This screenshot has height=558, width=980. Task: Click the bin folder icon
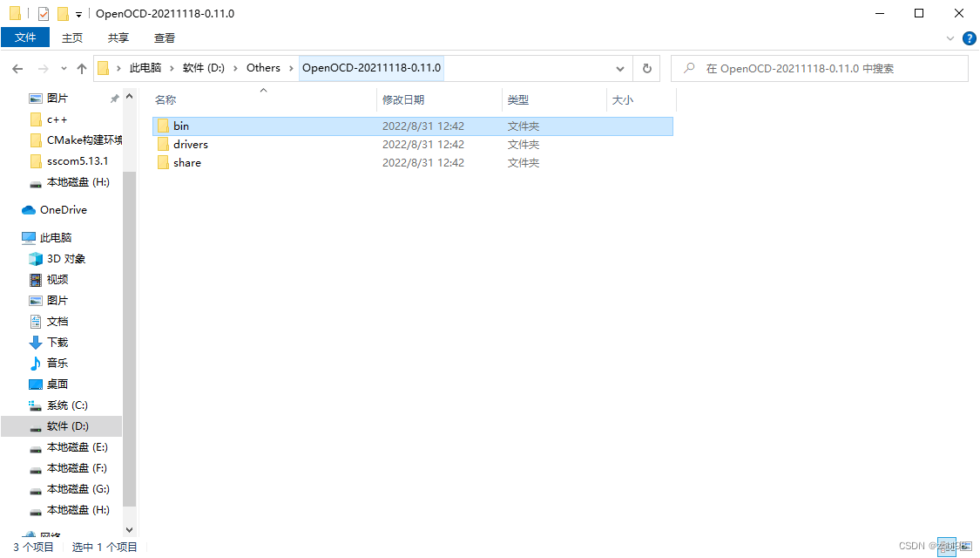tap(163, 126)
